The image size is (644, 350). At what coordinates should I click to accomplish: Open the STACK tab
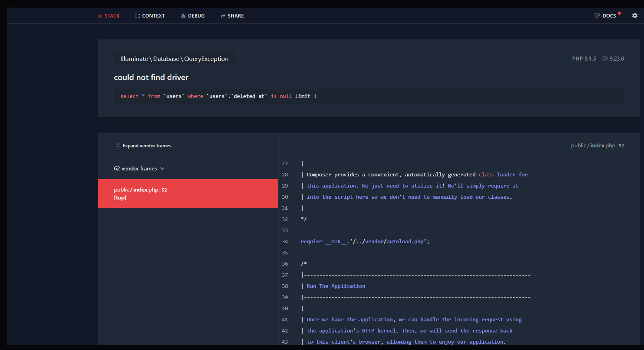(x=109, y=16)
